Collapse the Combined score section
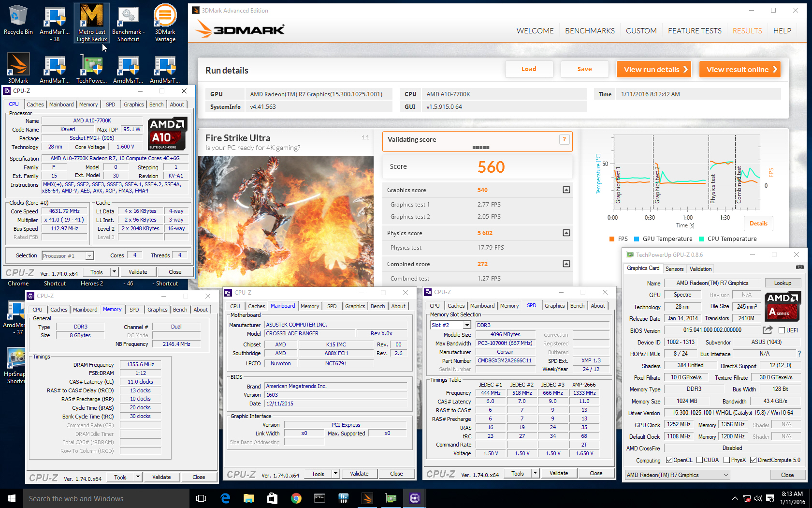Viewport: 812px width, 508px height. click(x=566, y=264)
